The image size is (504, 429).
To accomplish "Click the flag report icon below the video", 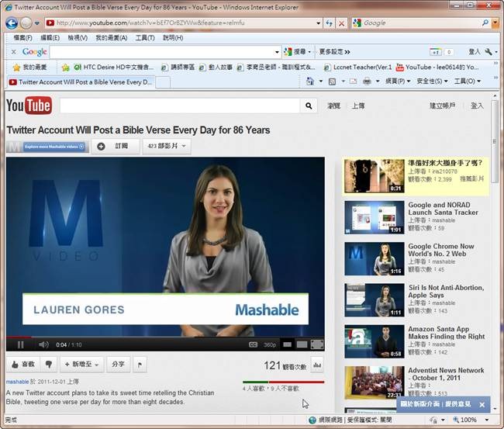I will [140, 365].
